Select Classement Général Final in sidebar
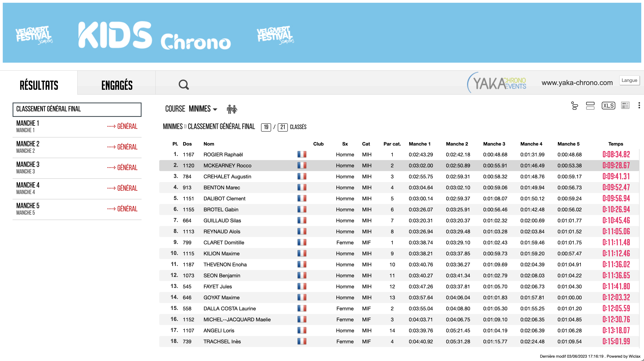 pyautogui.click(x=77, y=109)
